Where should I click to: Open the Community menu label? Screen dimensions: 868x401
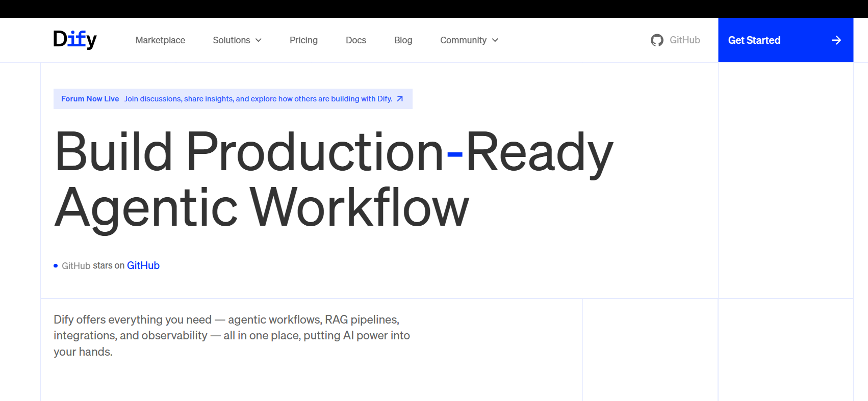[463, 40]
